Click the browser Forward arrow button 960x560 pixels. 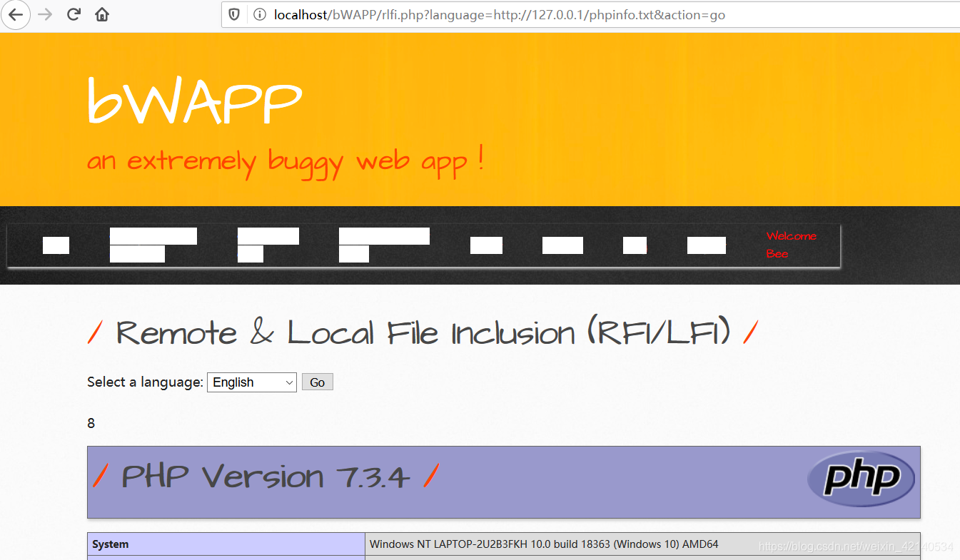(x=45, y=14)
